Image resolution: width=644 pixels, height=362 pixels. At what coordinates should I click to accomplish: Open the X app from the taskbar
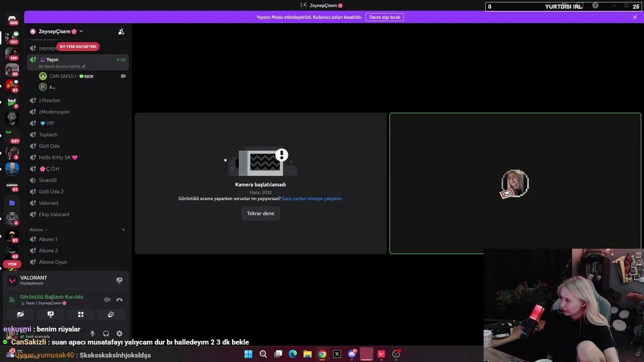pyautogui.click(x=337, y=354)
